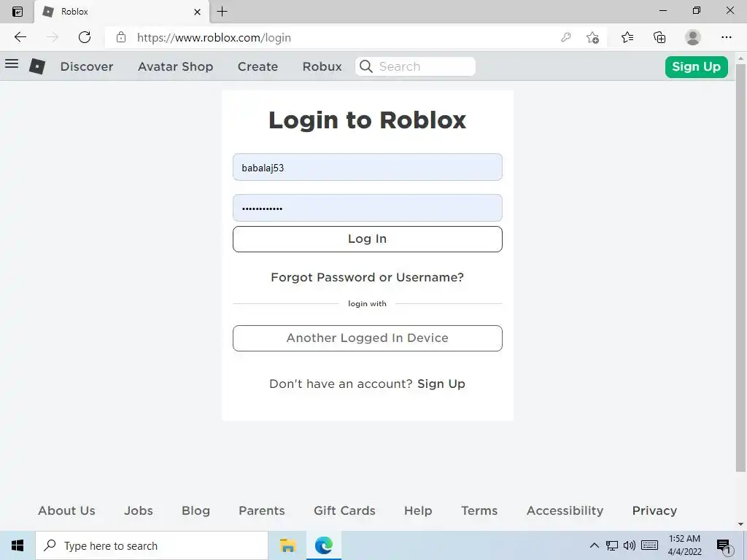Restore down the Edge browser window

click(x=696, y=11)
